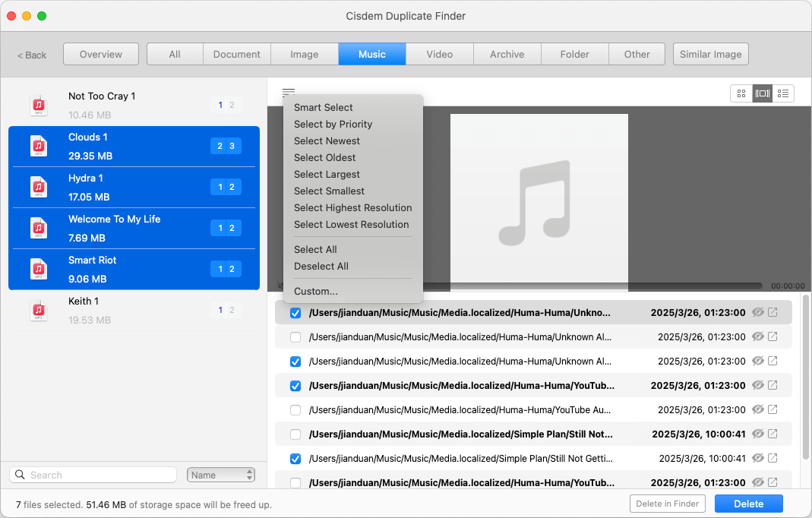Screen dimensions: 812x518
Task: Switch to the Video tab
Action: point(439,54)
